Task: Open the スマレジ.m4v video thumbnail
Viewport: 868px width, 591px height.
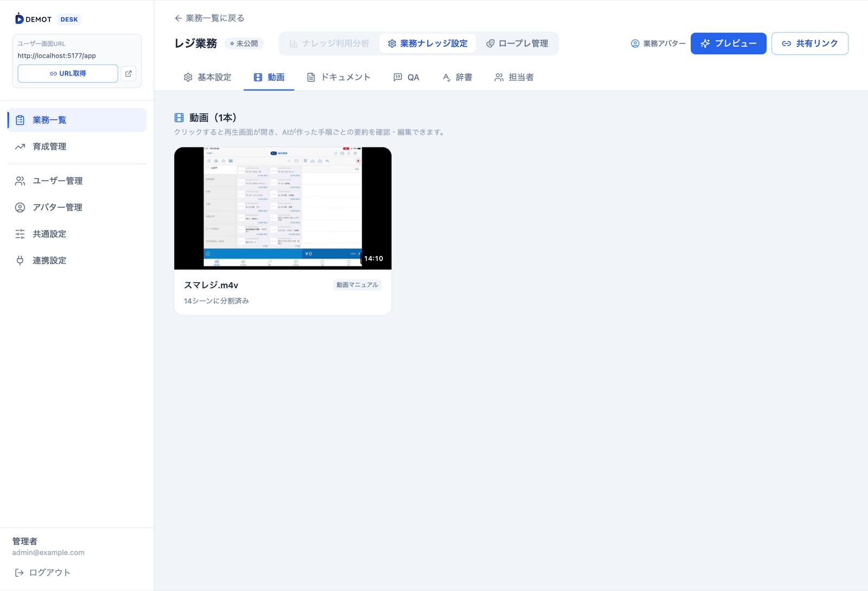Action: click(283, 208)
